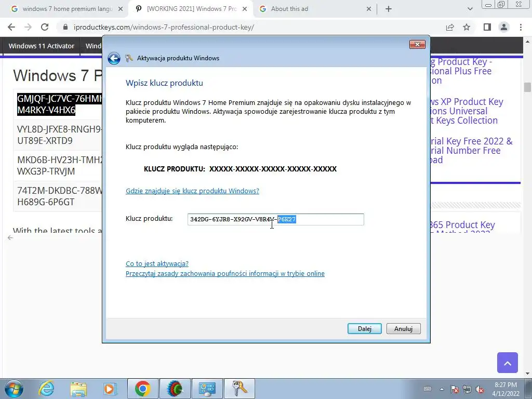Go back using the dialog's blue arrow
This screenshot has width=532, height=399.
coord(114,58)
